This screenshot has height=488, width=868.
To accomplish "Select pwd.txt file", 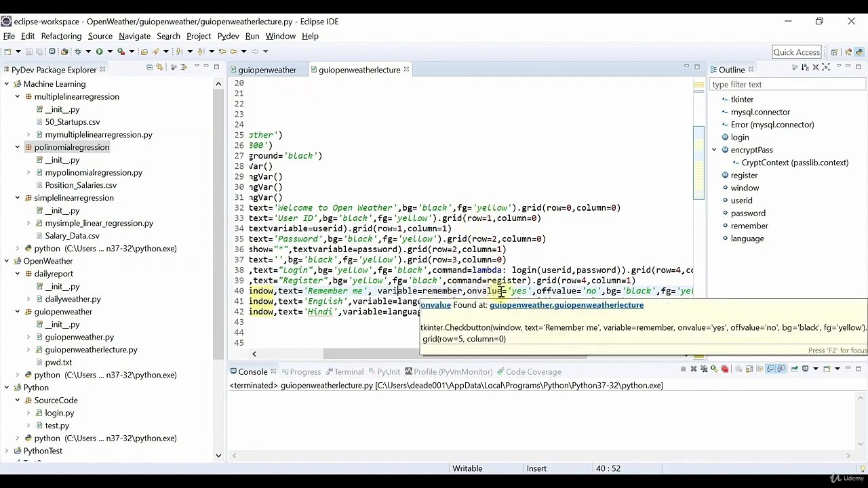I will 58,362.
